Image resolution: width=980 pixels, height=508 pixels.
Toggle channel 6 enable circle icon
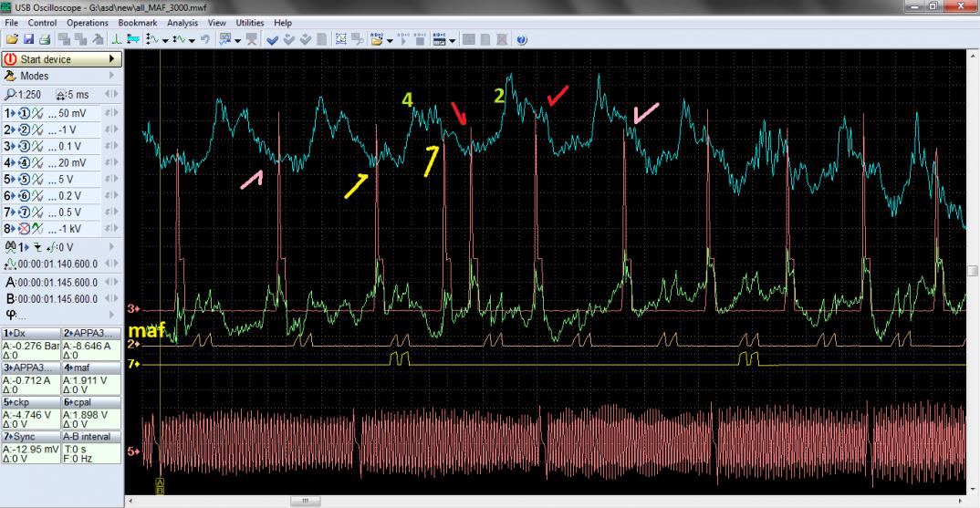click(x=24, y=195)
